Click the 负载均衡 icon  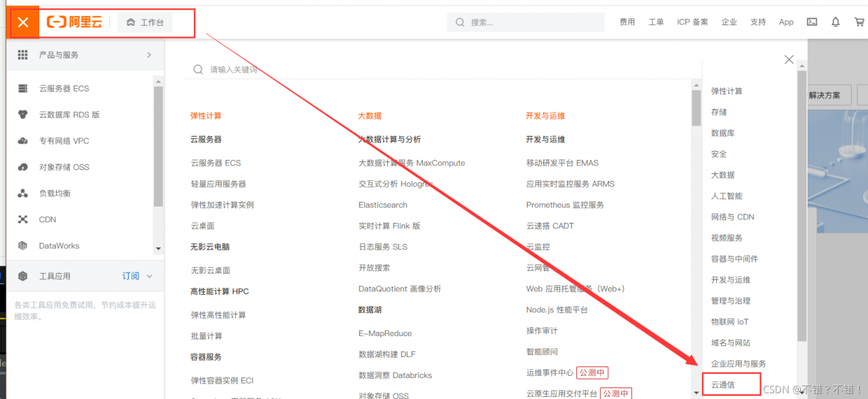[x=23, y=193]
